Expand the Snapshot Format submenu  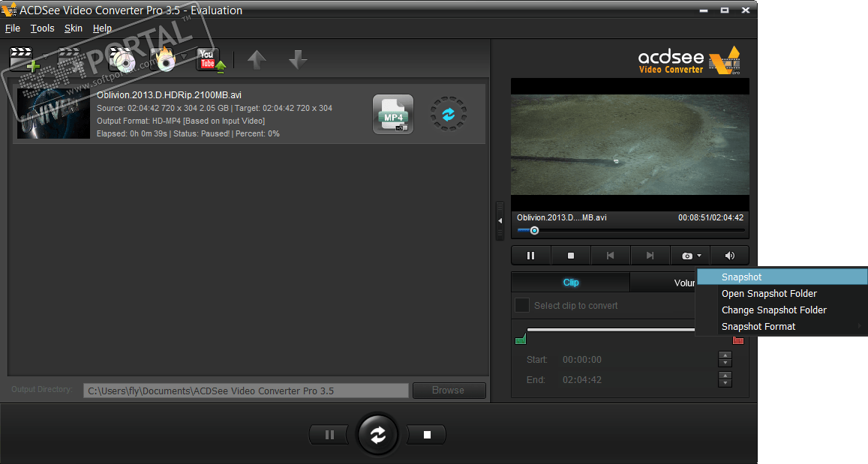782,327
